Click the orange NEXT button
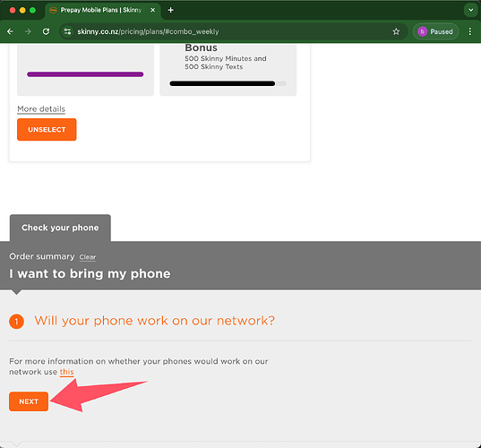This screenshot has height=448, width=481. 29,401
